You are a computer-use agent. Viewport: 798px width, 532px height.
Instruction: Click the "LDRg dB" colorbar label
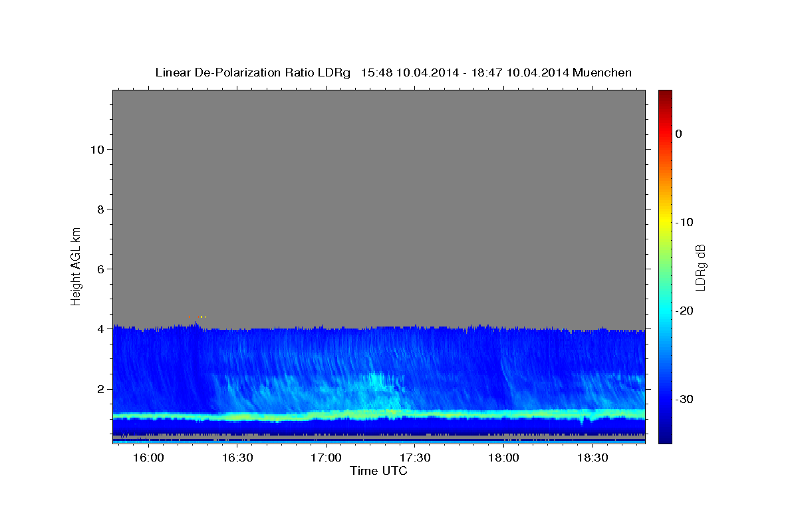pos(700,267)
